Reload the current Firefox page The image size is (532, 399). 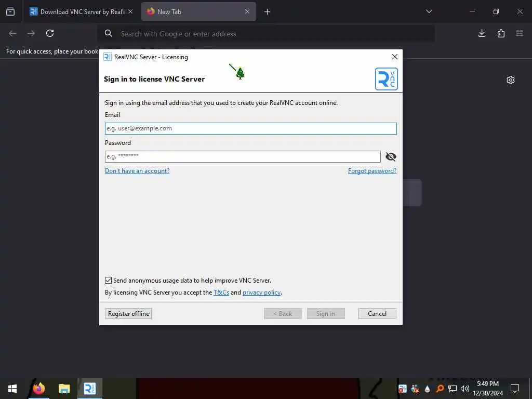click(x=50, y=33)
